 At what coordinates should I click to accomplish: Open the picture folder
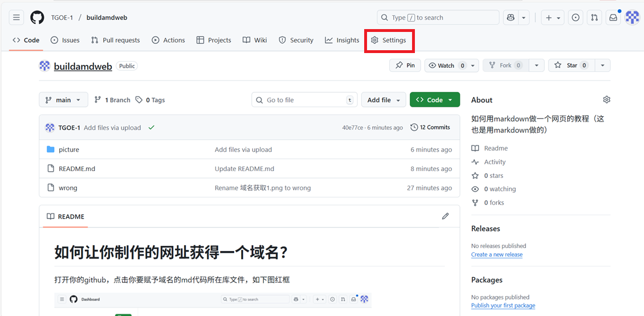69,149
